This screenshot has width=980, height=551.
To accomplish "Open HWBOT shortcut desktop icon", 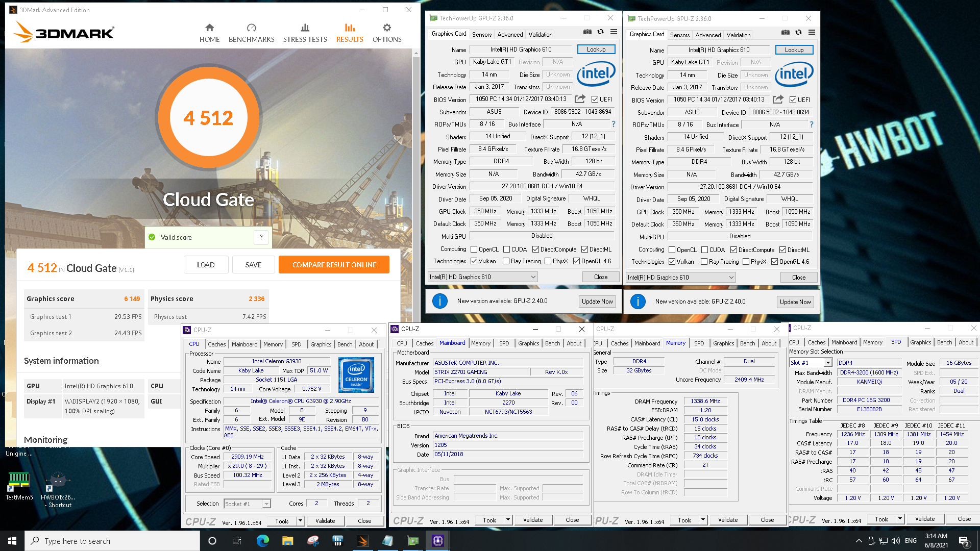I will [58, 490].
